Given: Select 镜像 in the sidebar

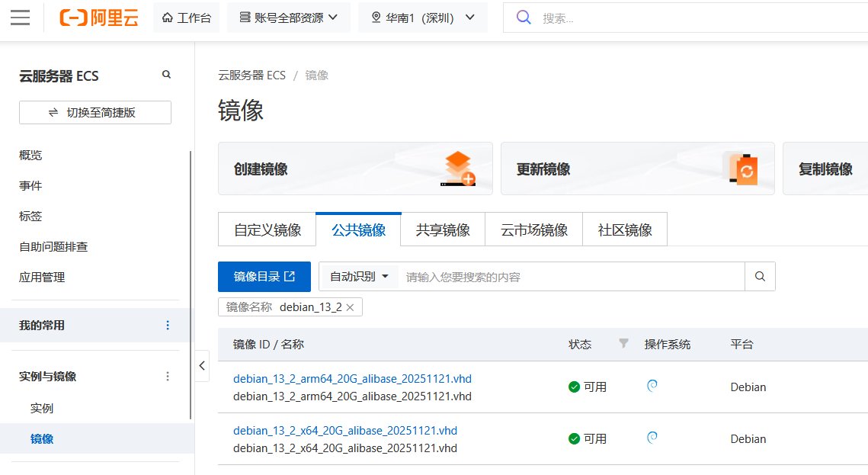Looking at the screenshot, I should pos(41,438).
